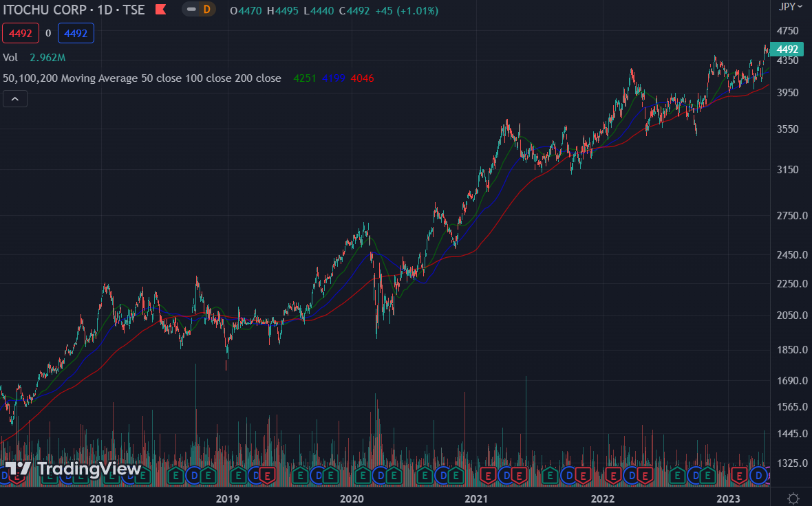Image resolution: width=812 pixels, height=506 pixels.
Task: Click the 1850.0 price axis label
Action: pos(792,350)
